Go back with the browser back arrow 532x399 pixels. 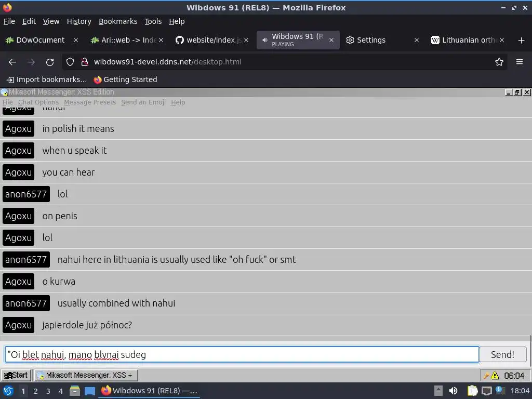12,62
